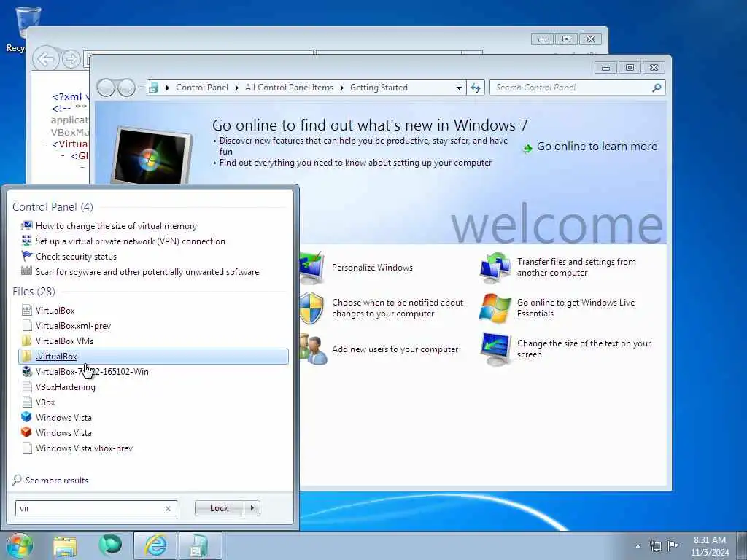Open How to change virtual memory size
The image size is (747, 560).
pyautogui.click(x=116, y=226)
